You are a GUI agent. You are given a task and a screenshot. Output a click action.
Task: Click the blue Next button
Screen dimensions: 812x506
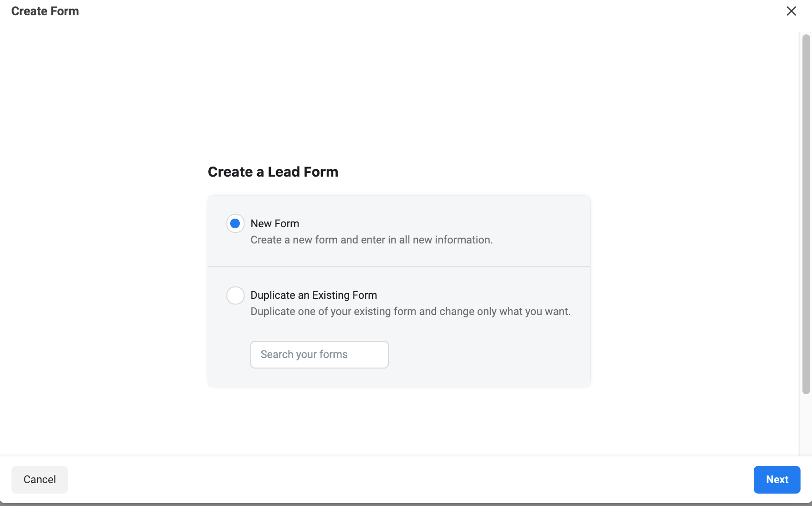pos(777,479)
